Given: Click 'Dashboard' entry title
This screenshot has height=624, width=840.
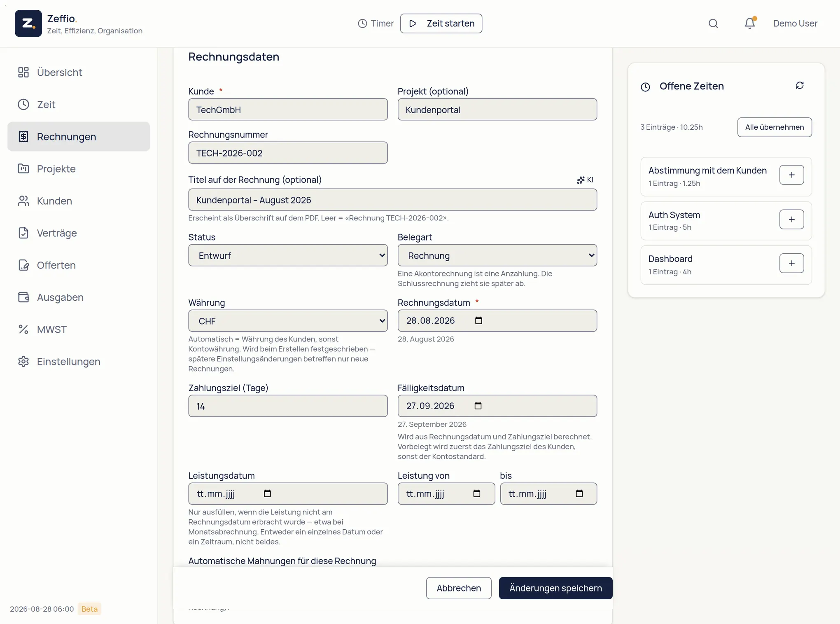Looking at the screenshot, I should (x=670, y=259).
